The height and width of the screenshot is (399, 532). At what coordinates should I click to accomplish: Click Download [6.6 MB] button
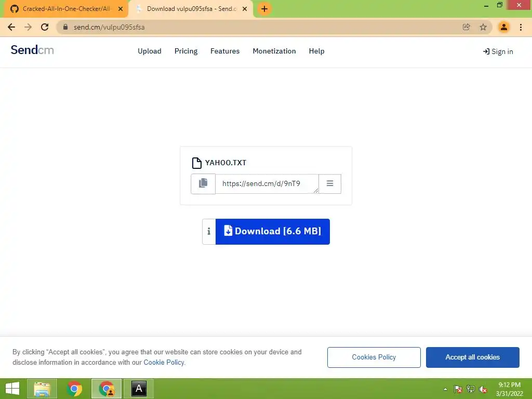273,231
